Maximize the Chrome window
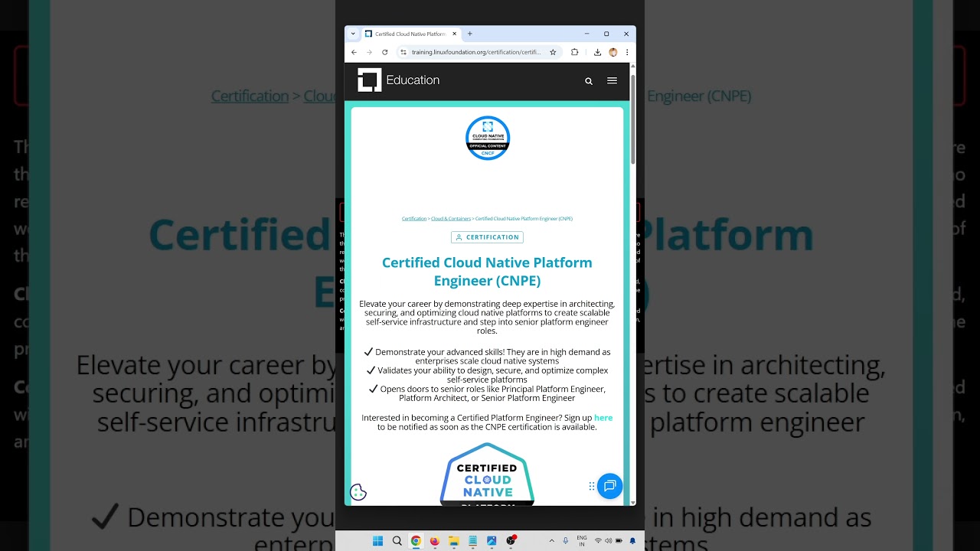This screenshot has height=551, width=980. [x=606, y=34]
